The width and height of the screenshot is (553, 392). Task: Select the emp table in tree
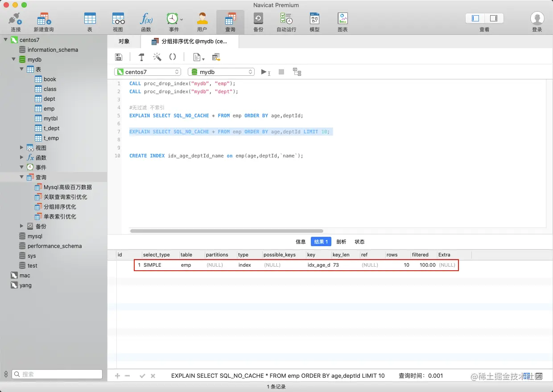pyautogui.click(x=49, y=108)
